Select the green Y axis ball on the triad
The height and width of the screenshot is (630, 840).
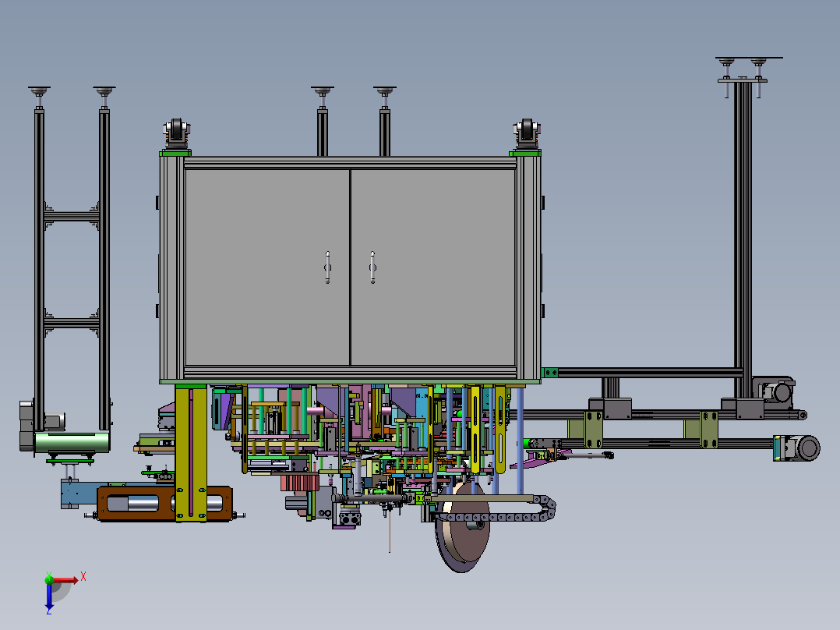[x=49, y=578]
